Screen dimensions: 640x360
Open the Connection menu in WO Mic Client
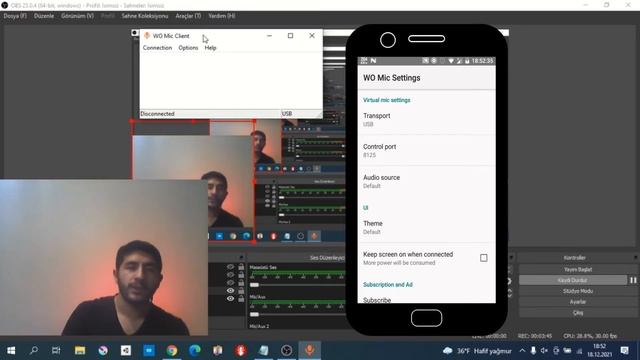pos(157,48)
